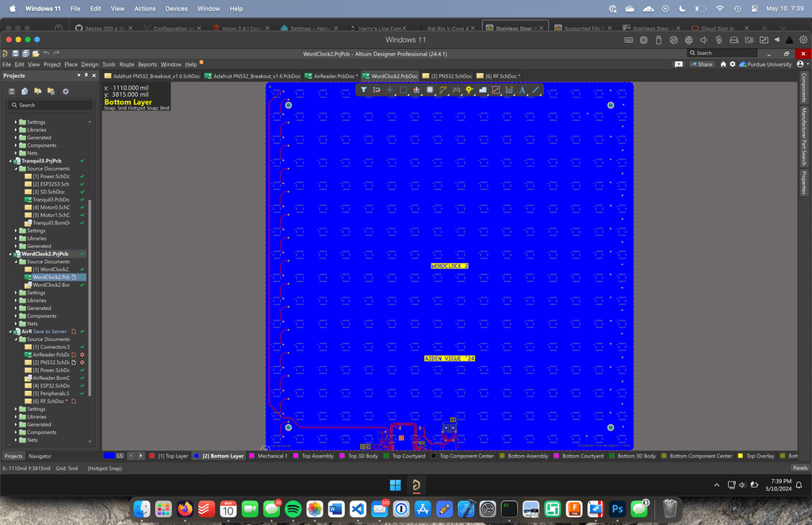Collapse WordClock2 Source Documents folder
This screenshot has width=812, height=525.
(x=16, y=262)
